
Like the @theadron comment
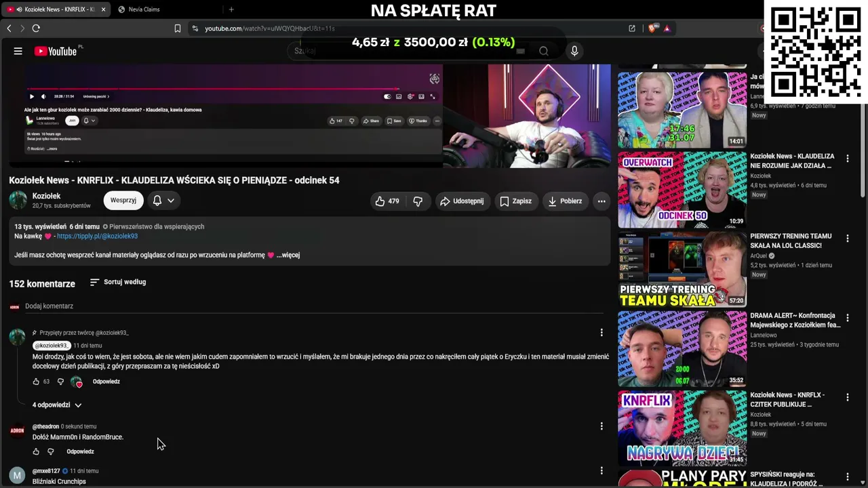click(x=36, y=451)
